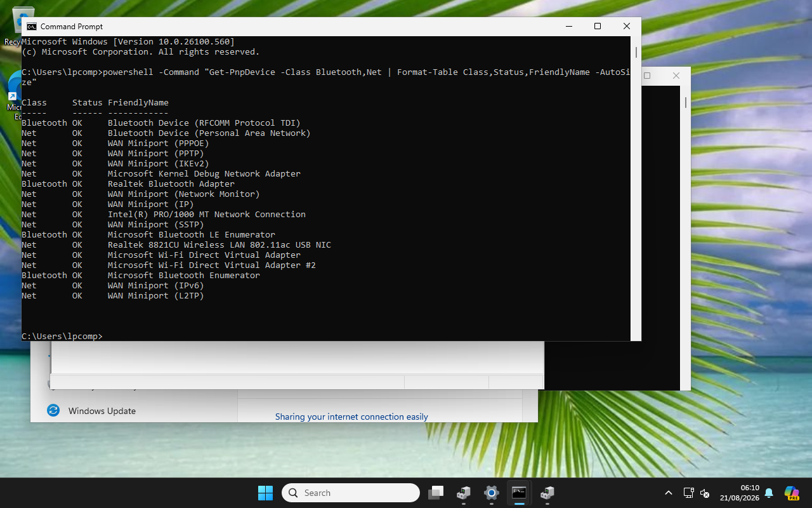Image resolution: width=812 pixels, height=508 pixels.
Task: Click the 'Status' column header
Action: 88,102
